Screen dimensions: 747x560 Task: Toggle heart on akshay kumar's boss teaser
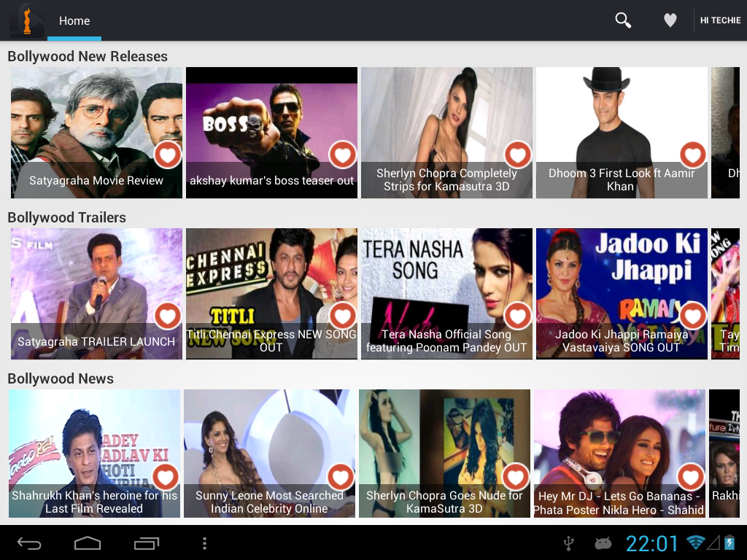point(343,155)
